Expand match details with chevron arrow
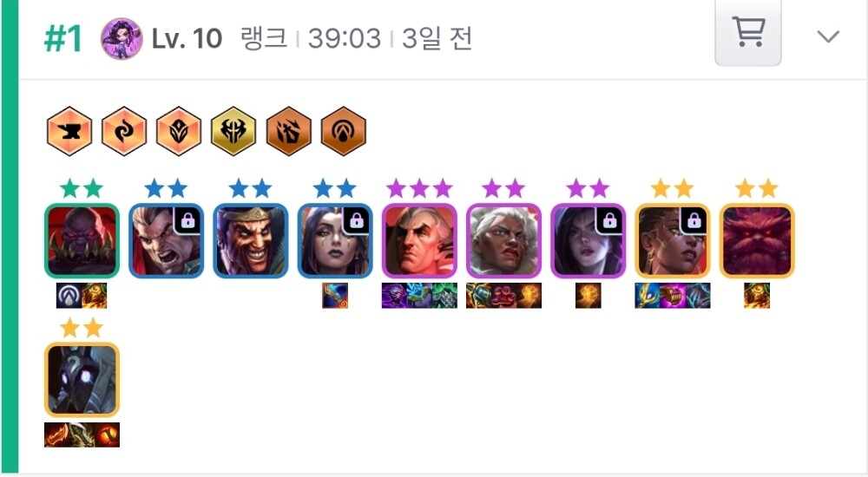 point(828,36)
